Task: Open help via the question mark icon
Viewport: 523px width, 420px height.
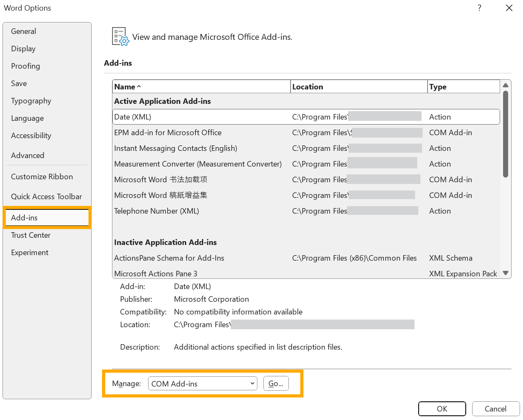Action: (479, 8)
